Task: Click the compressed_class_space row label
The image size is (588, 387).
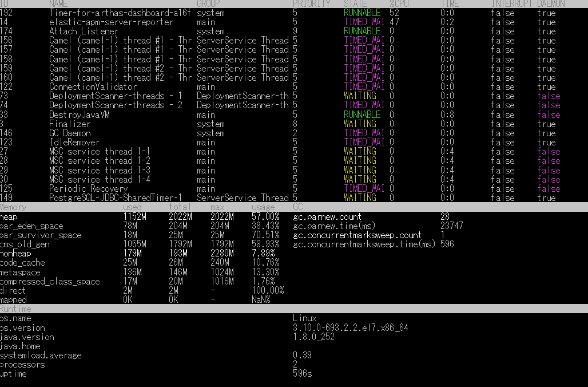Action: pyautogui.click(x=50, y=282)
